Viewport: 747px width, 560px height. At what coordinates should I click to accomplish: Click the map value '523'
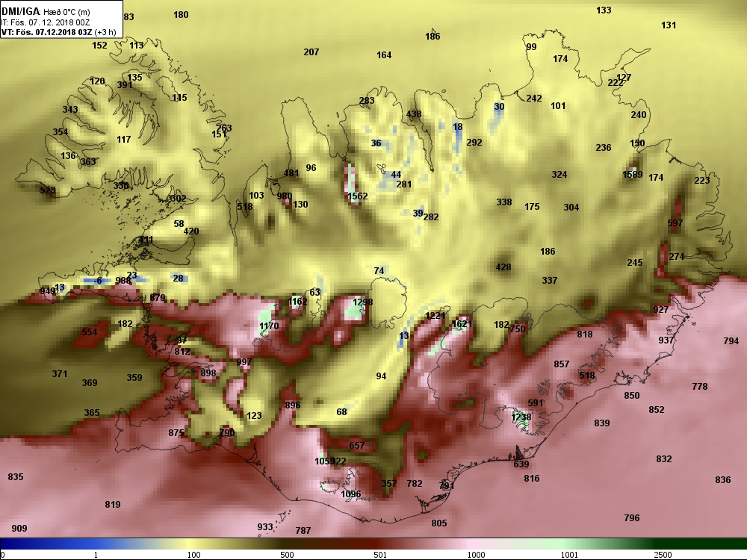pos(48,190)
